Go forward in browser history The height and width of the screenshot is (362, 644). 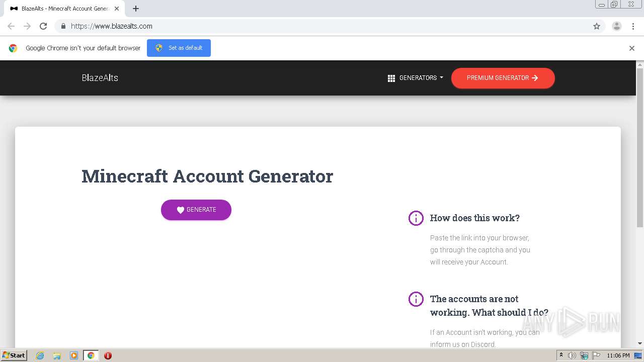click(x=27, y=26)
